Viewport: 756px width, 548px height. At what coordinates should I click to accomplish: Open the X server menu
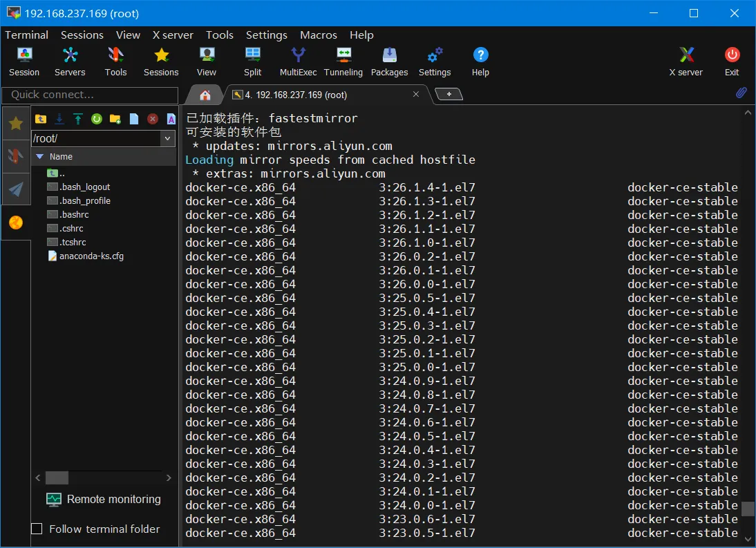click(173, 35)
